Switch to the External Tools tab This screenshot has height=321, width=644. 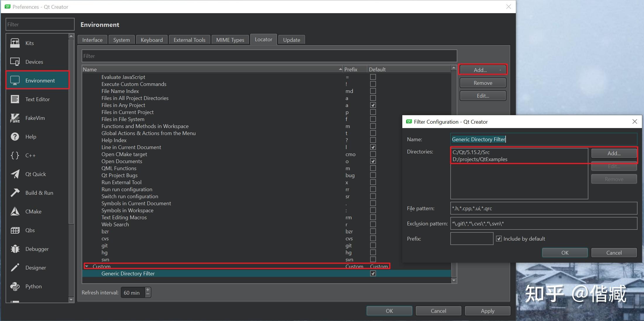click(189, 40)
